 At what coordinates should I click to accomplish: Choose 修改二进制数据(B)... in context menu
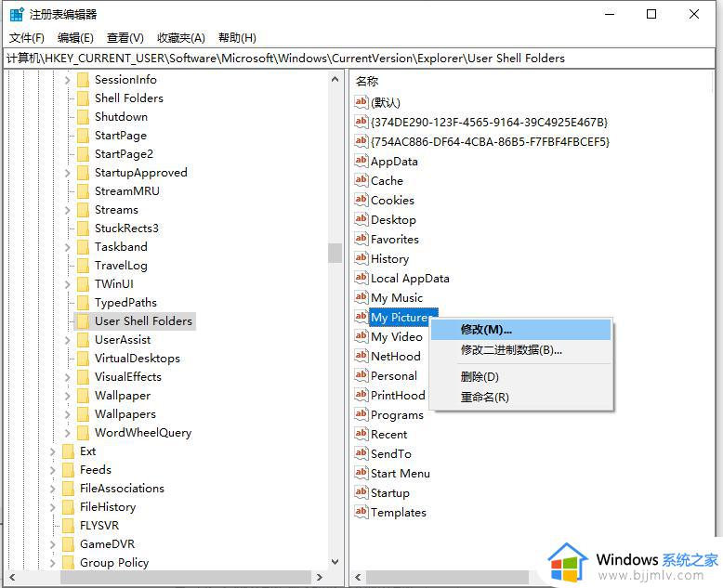[520, 350]
